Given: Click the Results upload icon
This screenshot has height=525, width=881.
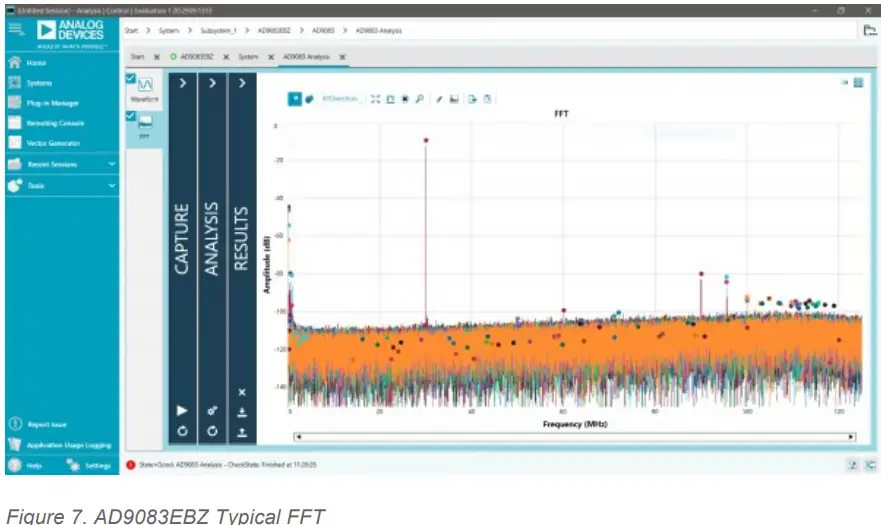Looking at the screenshot, I should pyautogui.click(x=242, y=432).
